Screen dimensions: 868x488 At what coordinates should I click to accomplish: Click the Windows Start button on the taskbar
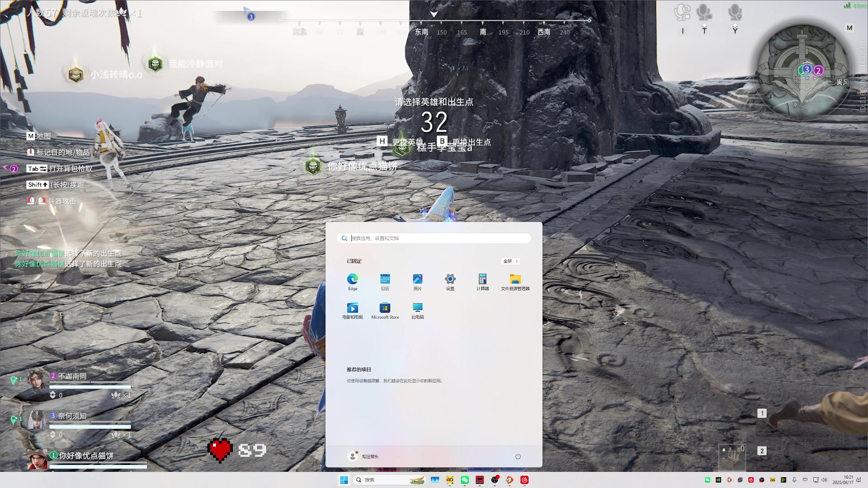click(344, 480)
